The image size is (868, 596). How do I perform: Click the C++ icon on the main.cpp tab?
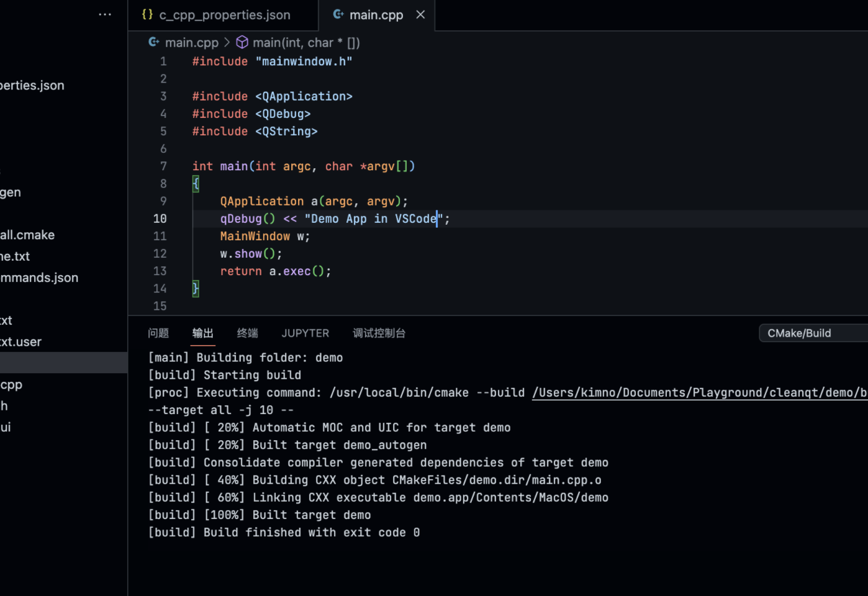coord(338,14)
